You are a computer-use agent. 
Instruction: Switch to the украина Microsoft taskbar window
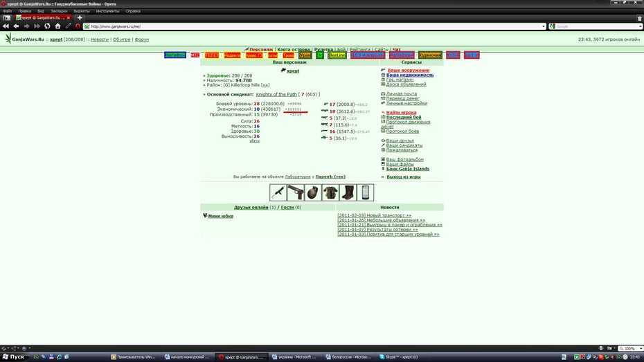(x=294, y=357)
